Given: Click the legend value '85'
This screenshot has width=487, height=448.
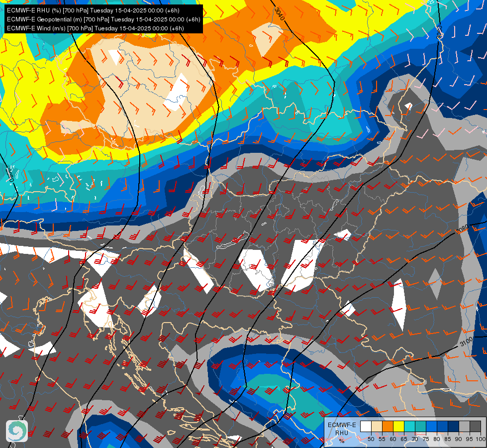Looking at the screenshot, I should 448,439.
